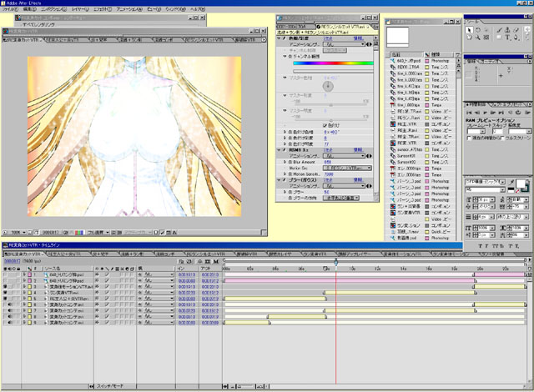Select the Eraser tool
The width and height of the screenshot is (534, 392).
tap(516, 30)
